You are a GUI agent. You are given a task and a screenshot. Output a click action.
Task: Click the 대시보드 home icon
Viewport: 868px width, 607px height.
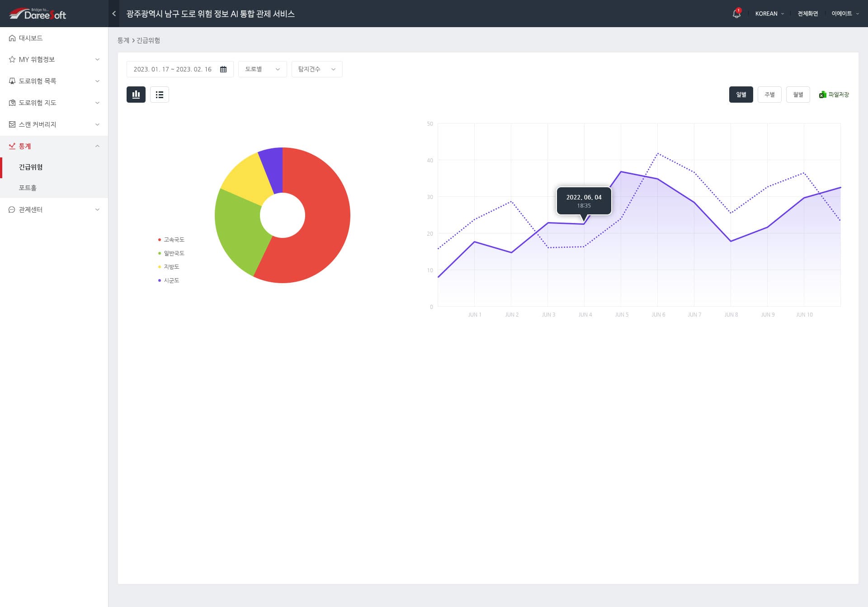click(12, 38)
